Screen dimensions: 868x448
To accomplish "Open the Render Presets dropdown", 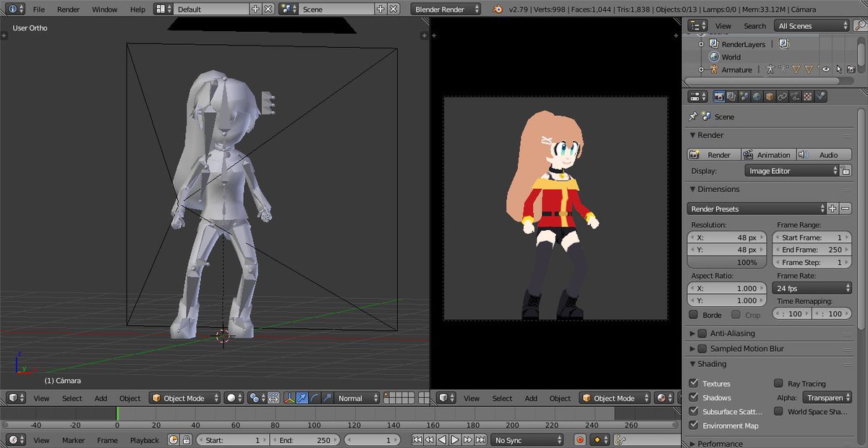I will (x=756, y=208).
